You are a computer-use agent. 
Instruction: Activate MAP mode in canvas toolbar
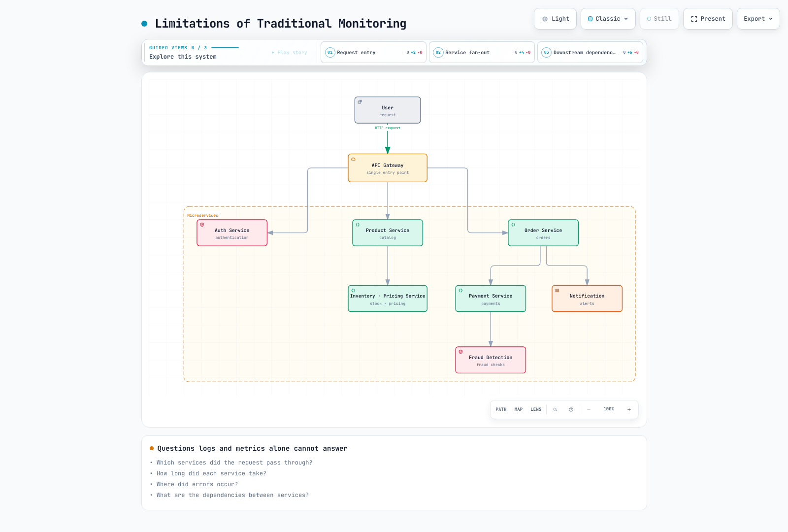point(519,409)
